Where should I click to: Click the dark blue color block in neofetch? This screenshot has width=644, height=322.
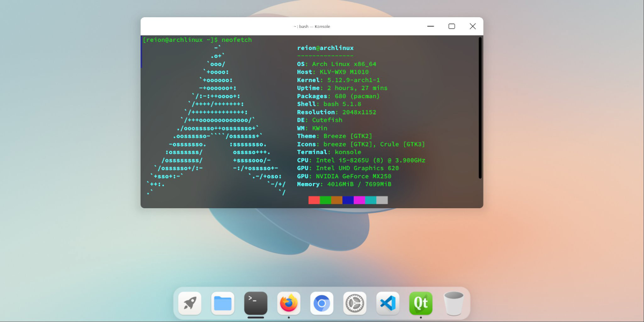[348, 200]
